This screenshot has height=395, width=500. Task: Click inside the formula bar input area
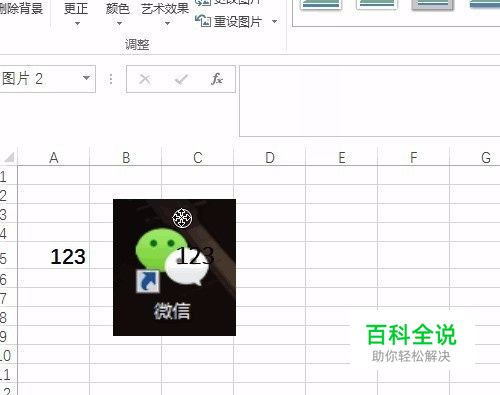pyautogui.click(x=369, y=101)
